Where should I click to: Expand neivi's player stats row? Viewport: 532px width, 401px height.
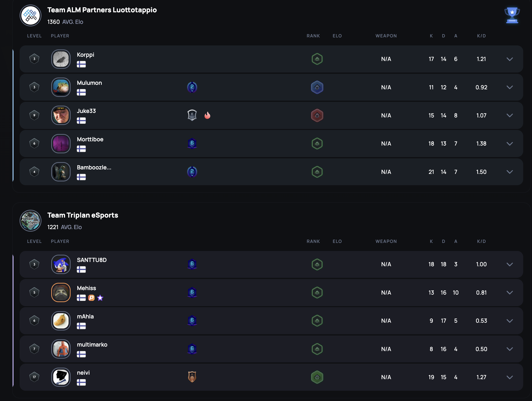pyautogui.click(x=510, y=377)
